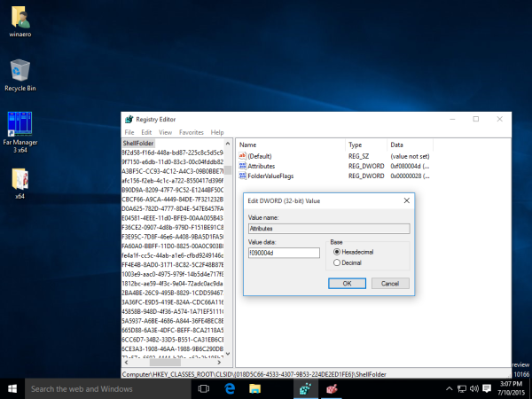Click the FolderValueFlags value name
Screen dimensions: 532x399
pyautogui.click(x=270, y=176)
